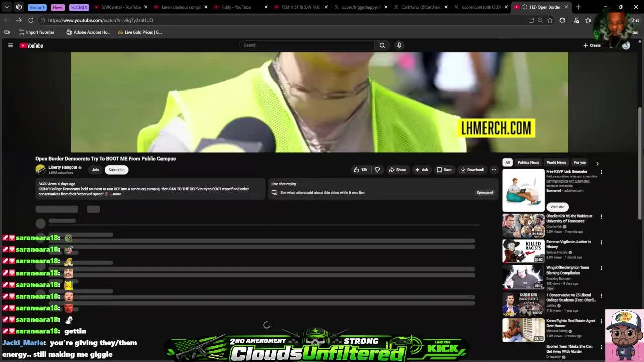This screenshot has height=362, width=644.
Task: Open the YouTube hamburger guide menu
Action: (10, 45)
